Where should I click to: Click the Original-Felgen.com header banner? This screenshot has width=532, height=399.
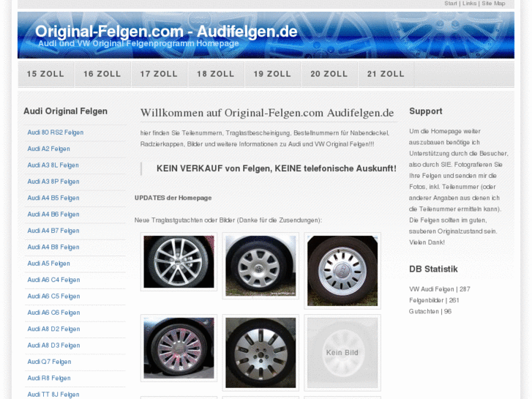click(x=266, y=35)
